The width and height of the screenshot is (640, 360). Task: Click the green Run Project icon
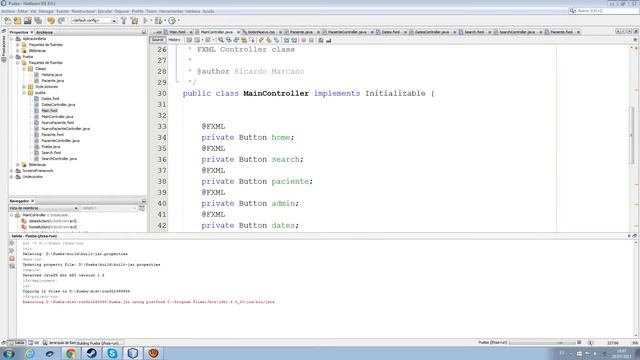pos(145,20)
